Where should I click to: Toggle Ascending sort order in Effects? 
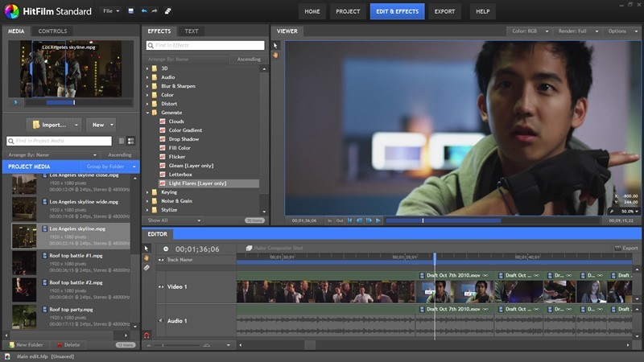point(248,59)
